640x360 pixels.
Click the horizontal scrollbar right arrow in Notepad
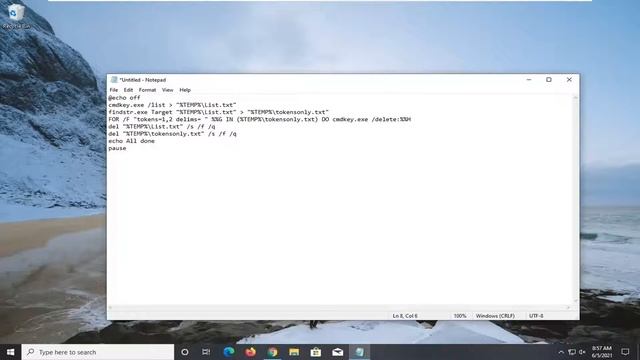(569, 307)
